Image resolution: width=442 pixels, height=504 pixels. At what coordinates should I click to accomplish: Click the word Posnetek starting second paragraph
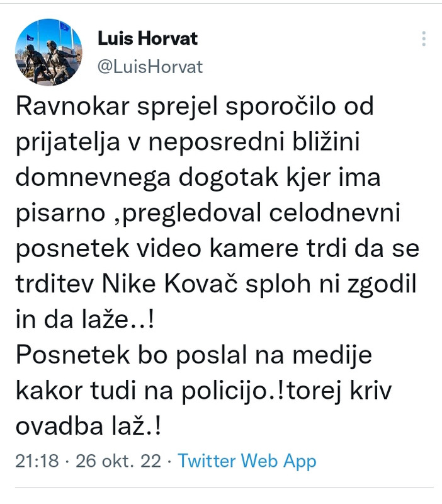[x=72, y=355]
